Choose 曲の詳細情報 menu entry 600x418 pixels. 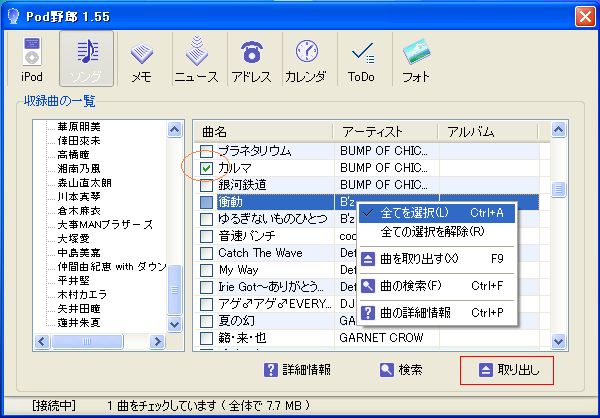coord(437,313)
